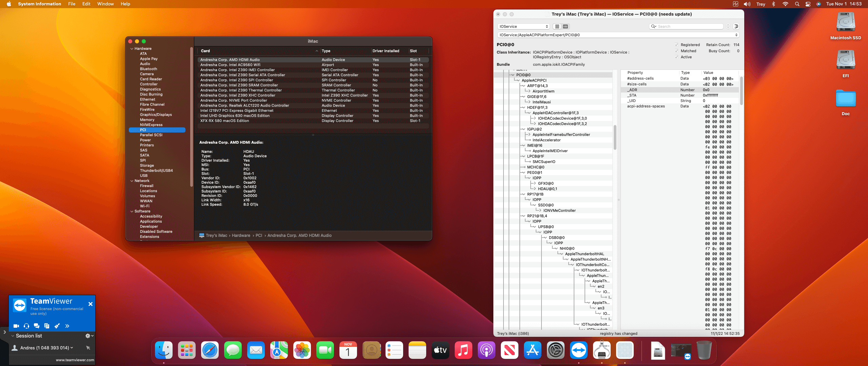Toggle the Matched checkbox

pos(676,51)
